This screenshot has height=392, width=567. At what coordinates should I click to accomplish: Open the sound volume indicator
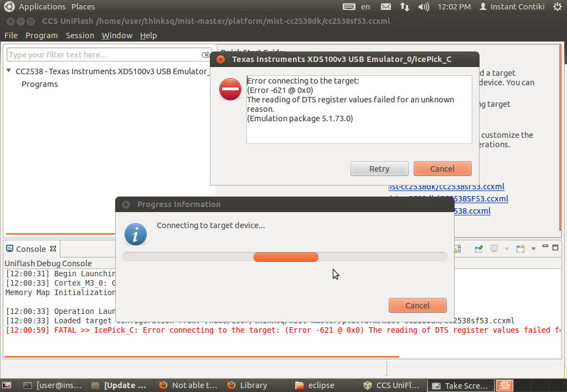point(424,7)
